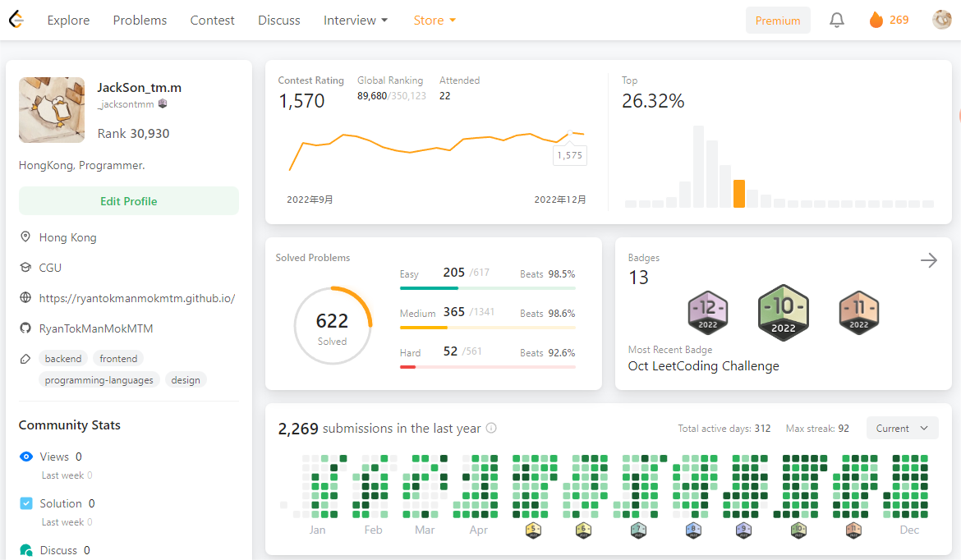
Task: Click the Views eye icon
Action: pos(26,457)
